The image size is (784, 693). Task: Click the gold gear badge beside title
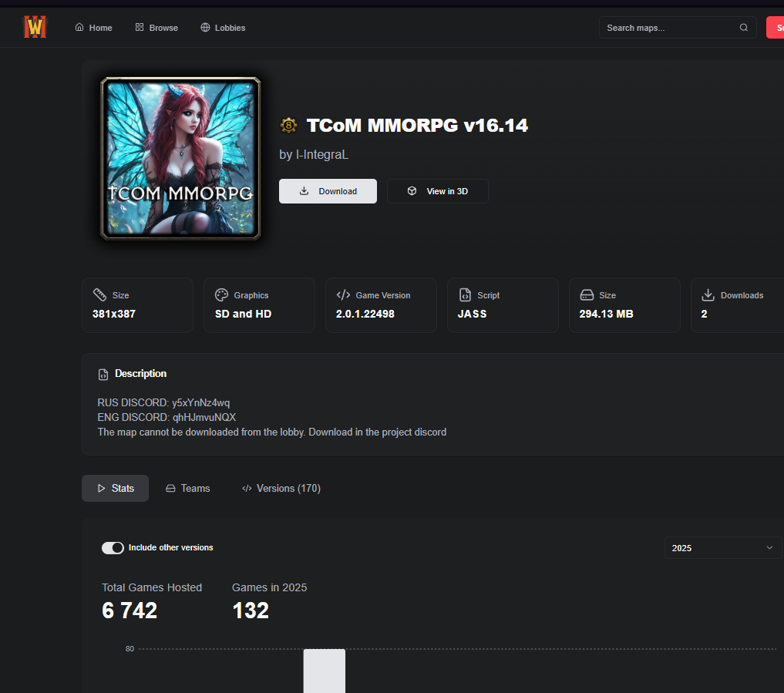pyautogui.click(x=288, y=125)
